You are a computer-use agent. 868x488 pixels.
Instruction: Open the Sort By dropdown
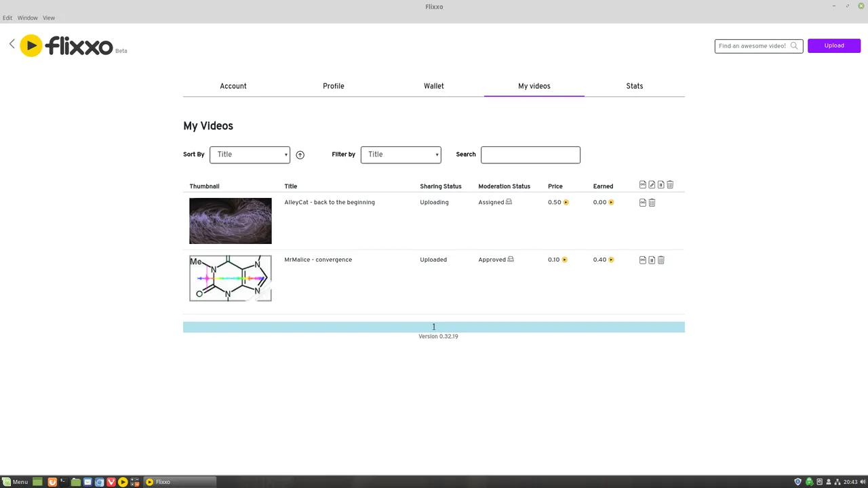(x=250, y=155)
